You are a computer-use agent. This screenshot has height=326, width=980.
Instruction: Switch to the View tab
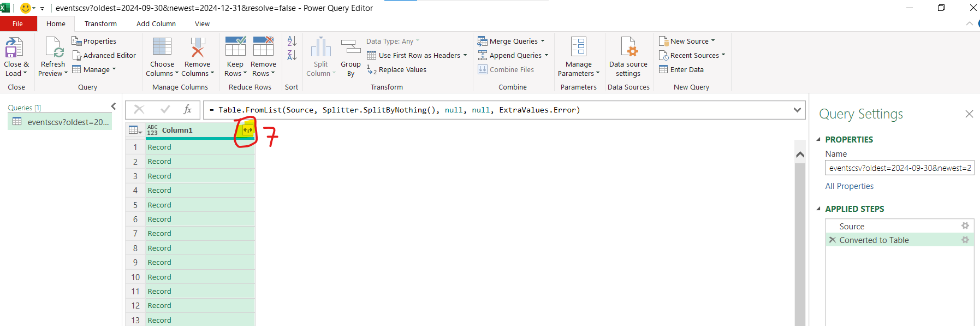click(202, 23)
